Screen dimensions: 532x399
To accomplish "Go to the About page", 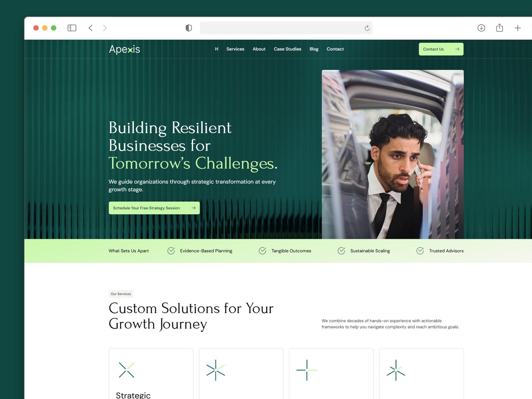I will tap(259, 49).
